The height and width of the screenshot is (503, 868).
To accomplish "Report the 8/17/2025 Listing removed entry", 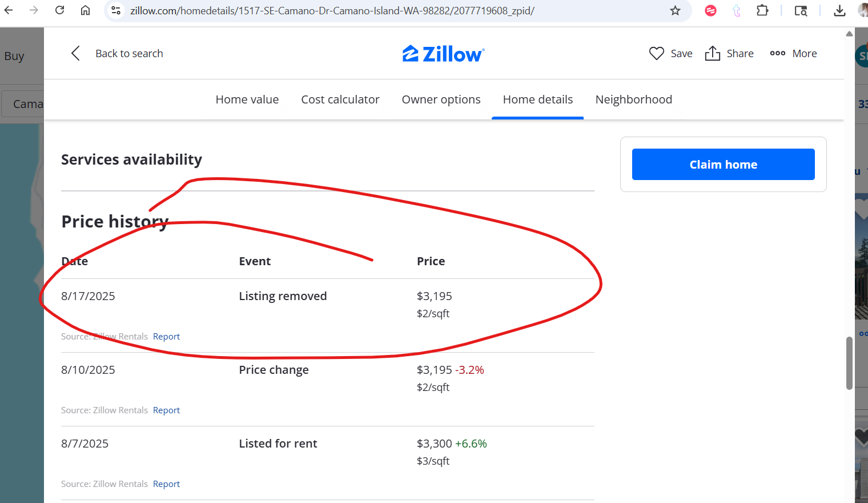I will tap(166, 337).
